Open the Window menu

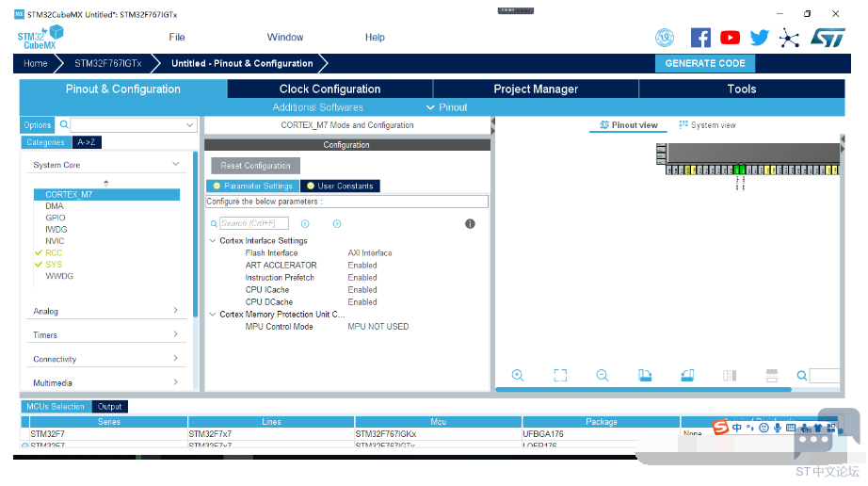pyautogui.click(x=285, y=37)
